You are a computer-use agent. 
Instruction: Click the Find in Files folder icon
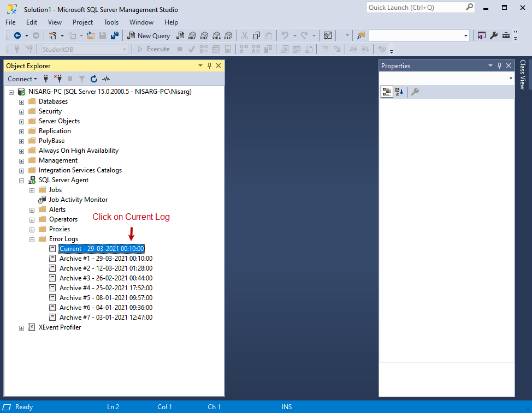(x=361, y=35)
